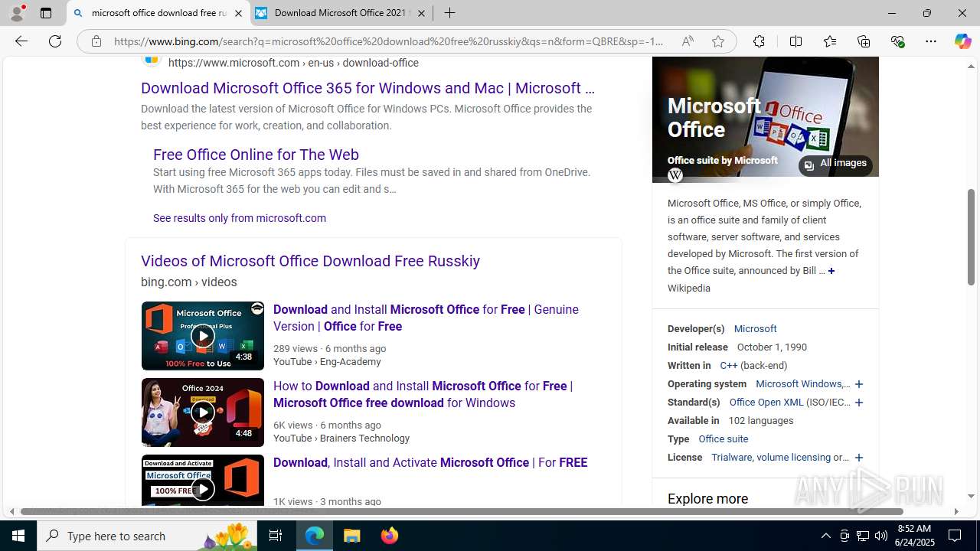Expand the License row
Viewport: 980px width, 551px height.
point(858,458)
